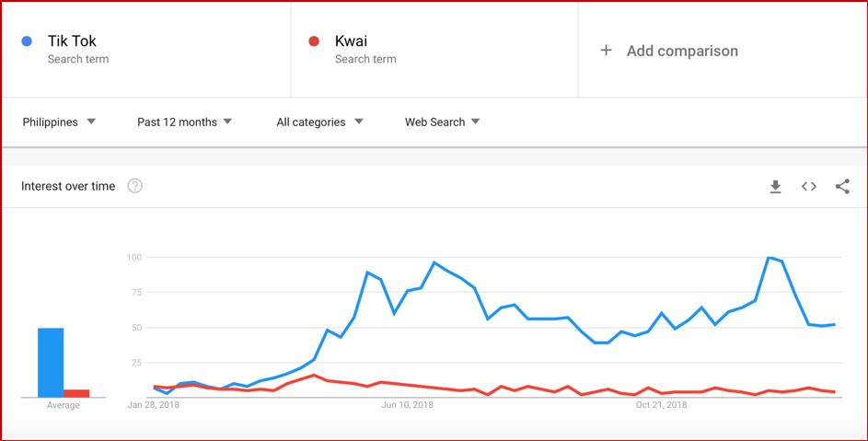Edit the Tik Tok search term
Image resolution: width=868 pixels, height=441 pixels.
(72, 41)
